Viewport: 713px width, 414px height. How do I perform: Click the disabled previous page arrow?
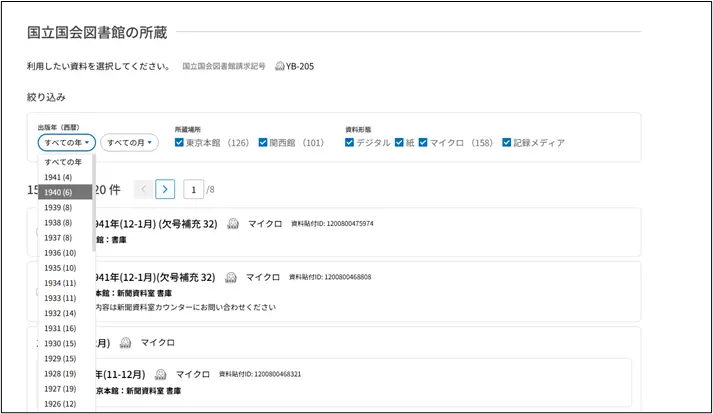143,189
